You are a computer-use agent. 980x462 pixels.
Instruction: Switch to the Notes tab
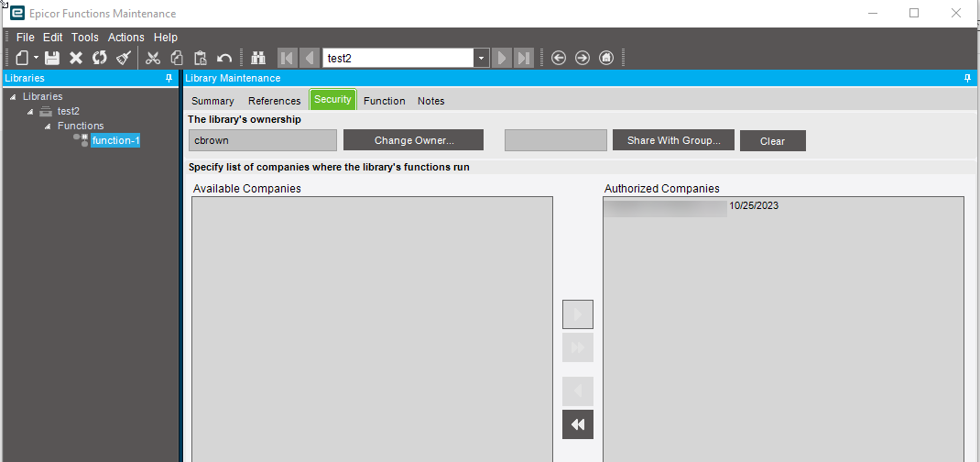[x=431, y=101]
